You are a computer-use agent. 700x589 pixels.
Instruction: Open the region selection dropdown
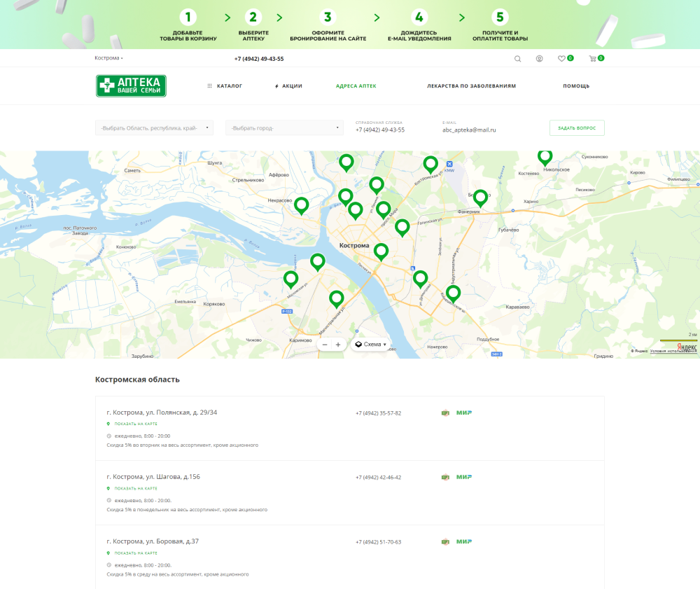[x=154, y=128]
